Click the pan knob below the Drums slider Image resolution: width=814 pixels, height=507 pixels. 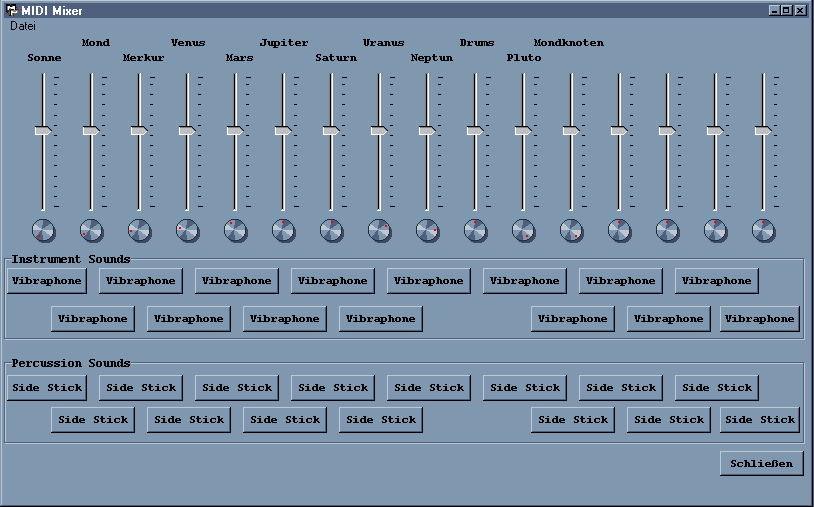476,230
